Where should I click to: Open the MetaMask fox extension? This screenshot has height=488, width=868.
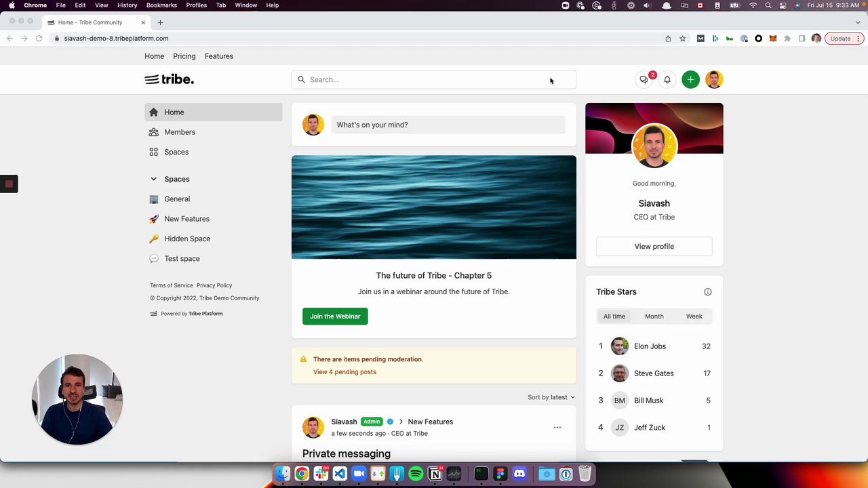pyautogui.click(x=773, y=39)
